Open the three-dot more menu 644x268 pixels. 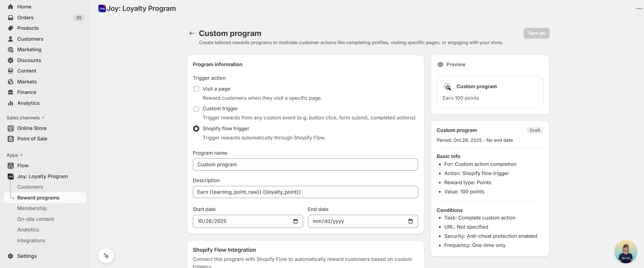639,8
